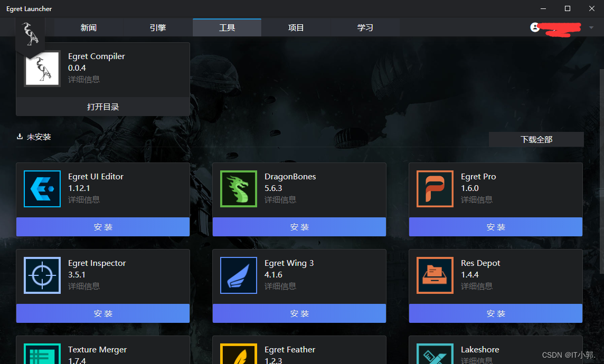Open 详细信息 for Lakeshore
Screen dimensions: 604x364
pos(477,360)
